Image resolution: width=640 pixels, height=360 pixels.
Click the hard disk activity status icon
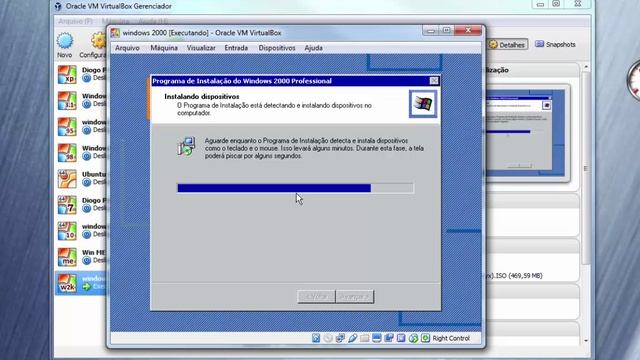pos(316,338)
